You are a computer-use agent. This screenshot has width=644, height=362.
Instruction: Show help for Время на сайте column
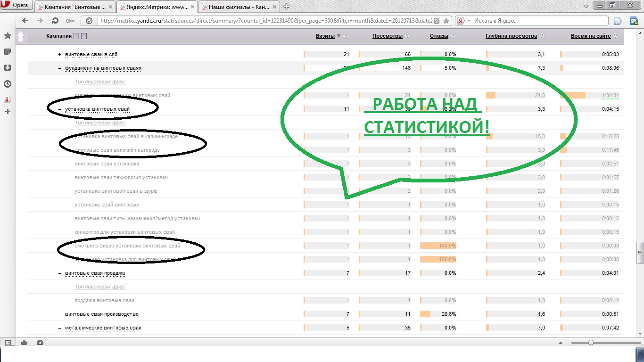coord(616,36)
